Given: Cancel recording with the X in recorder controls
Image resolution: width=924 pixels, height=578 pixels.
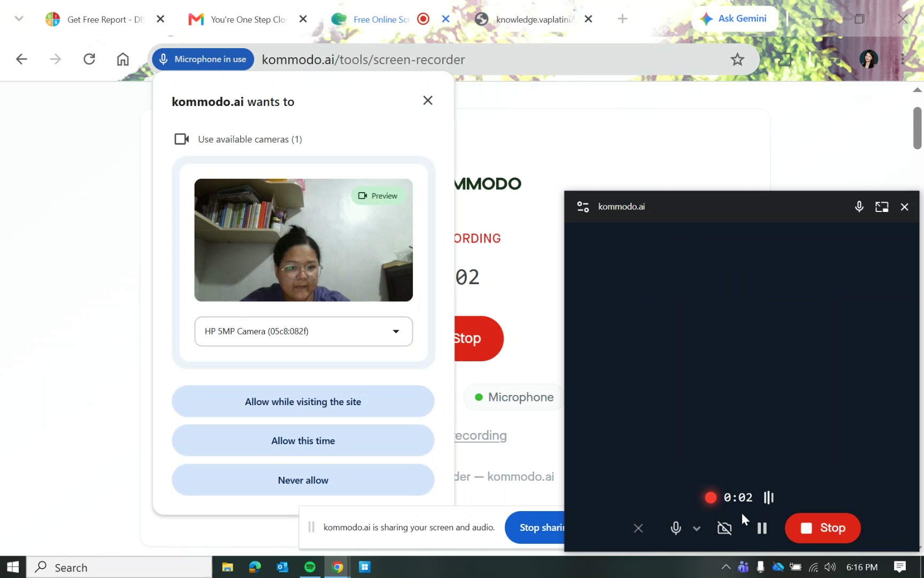Looking at the screenshot, I should (x=638, y=528).
